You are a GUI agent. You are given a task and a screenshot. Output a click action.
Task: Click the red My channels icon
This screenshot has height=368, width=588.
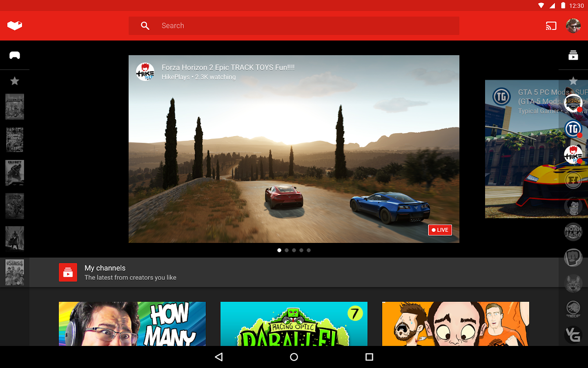tap(68, 272)
